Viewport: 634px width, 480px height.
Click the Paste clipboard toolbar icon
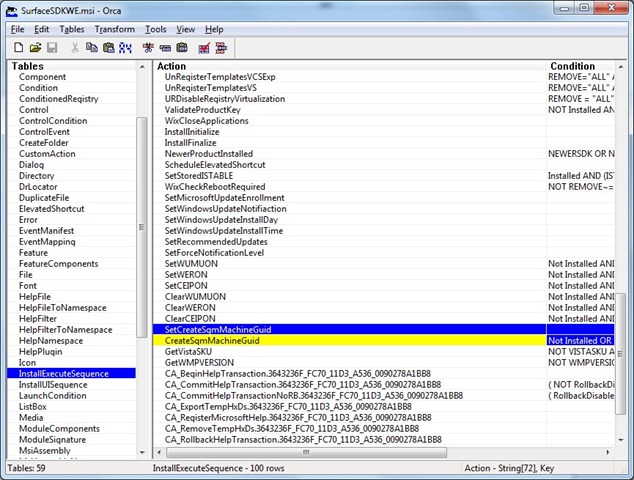(109, 48)
